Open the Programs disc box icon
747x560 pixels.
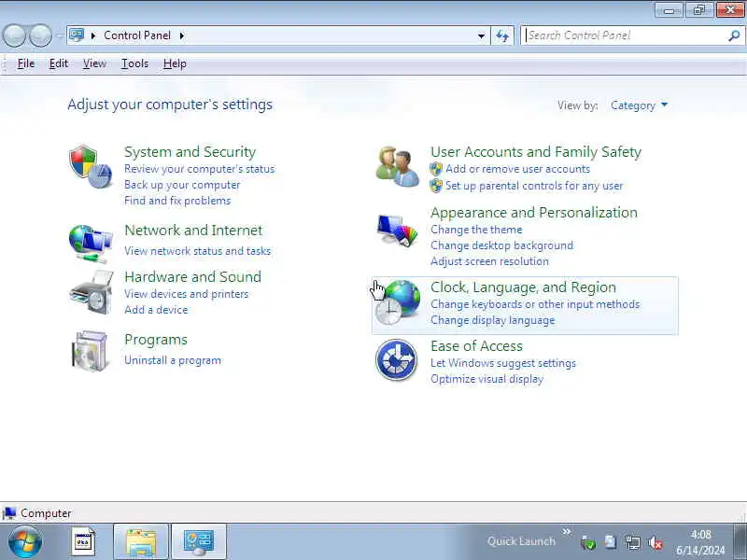coord(90,351)
